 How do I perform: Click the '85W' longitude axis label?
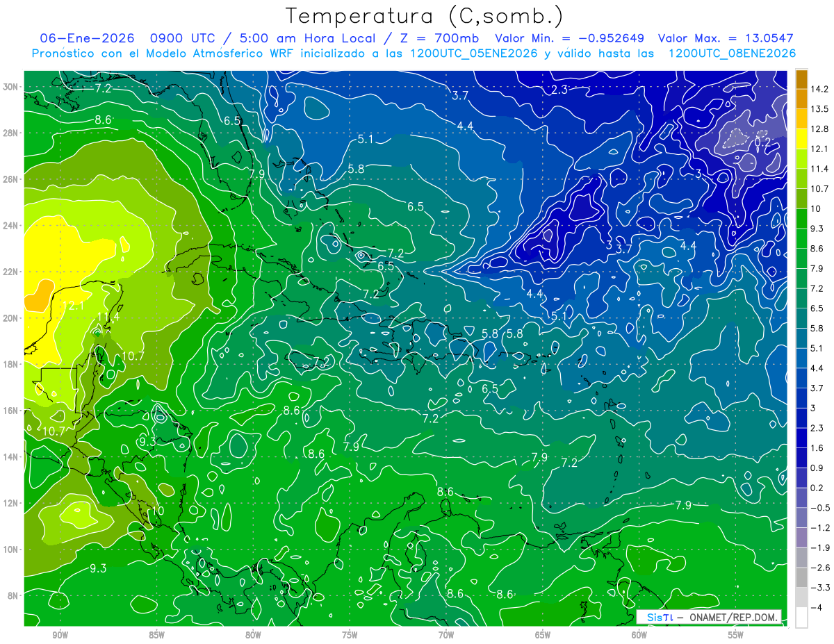[156, 635]
